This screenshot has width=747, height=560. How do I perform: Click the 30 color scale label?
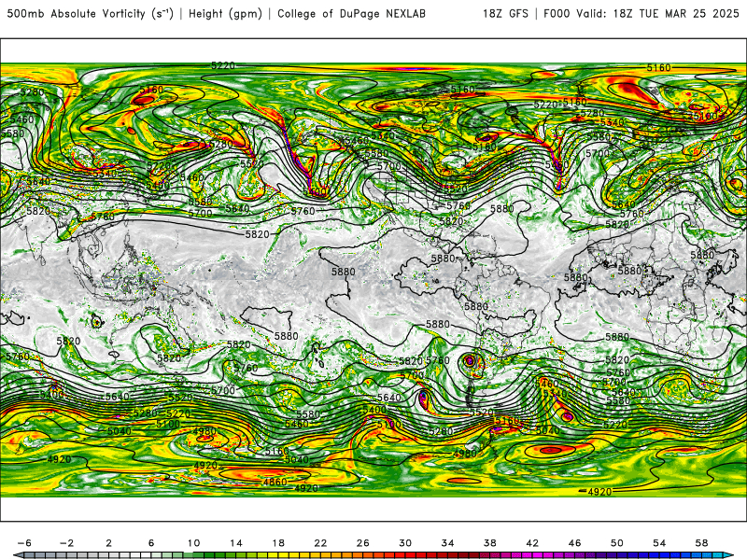[405, 543]
